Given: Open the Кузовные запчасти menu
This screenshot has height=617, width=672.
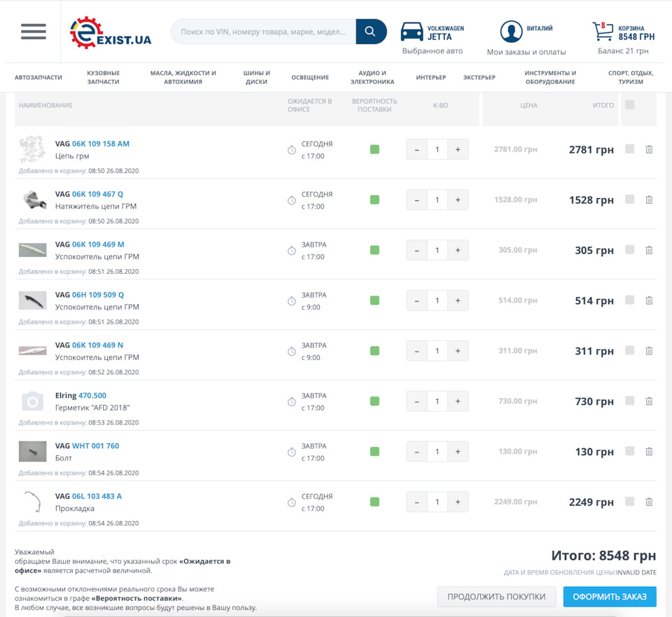Looking at the screenshot, I should pyautogui.click(x=104, y=78).
